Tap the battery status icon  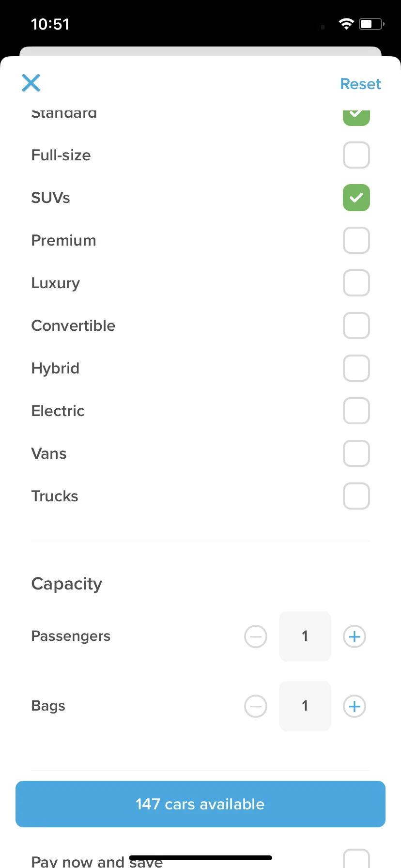pyautogui.click(x=371, y=24)
